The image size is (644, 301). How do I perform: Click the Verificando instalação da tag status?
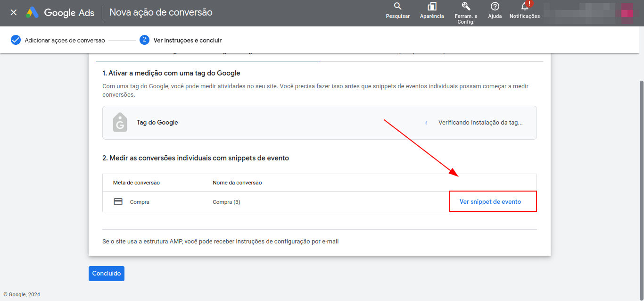(x=480, y=123)
